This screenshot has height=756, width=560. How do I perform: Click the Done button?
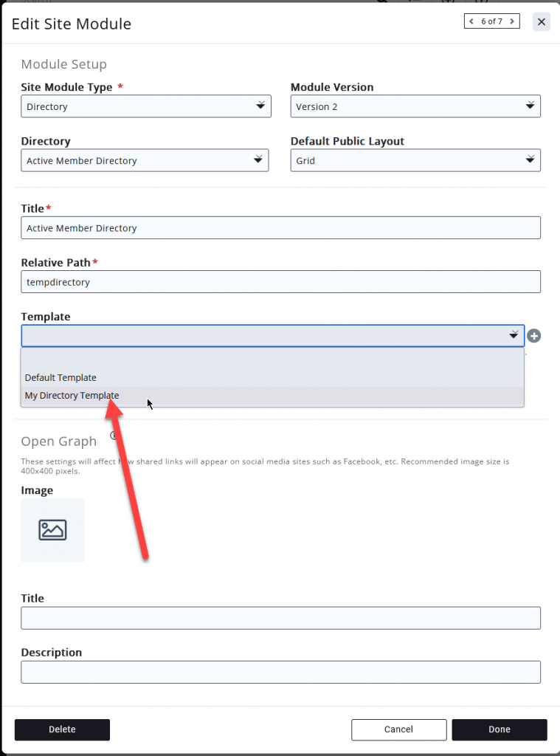pos(499,729)
